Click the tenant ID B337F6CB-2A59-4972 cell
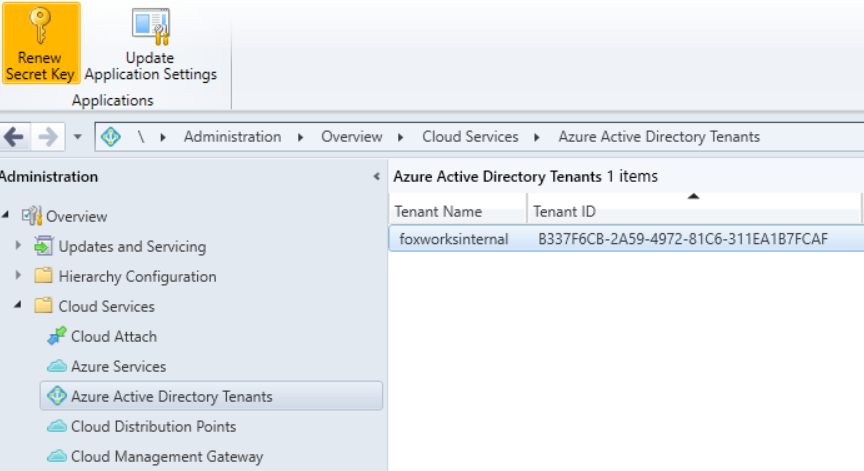864x471 pixels. pos(683,239)
